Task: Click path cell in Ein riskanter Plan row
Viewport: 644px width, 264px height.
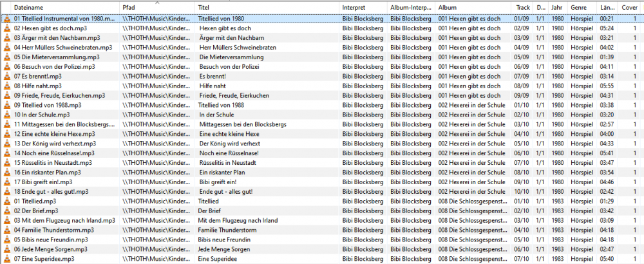Action: coord(156,172)
